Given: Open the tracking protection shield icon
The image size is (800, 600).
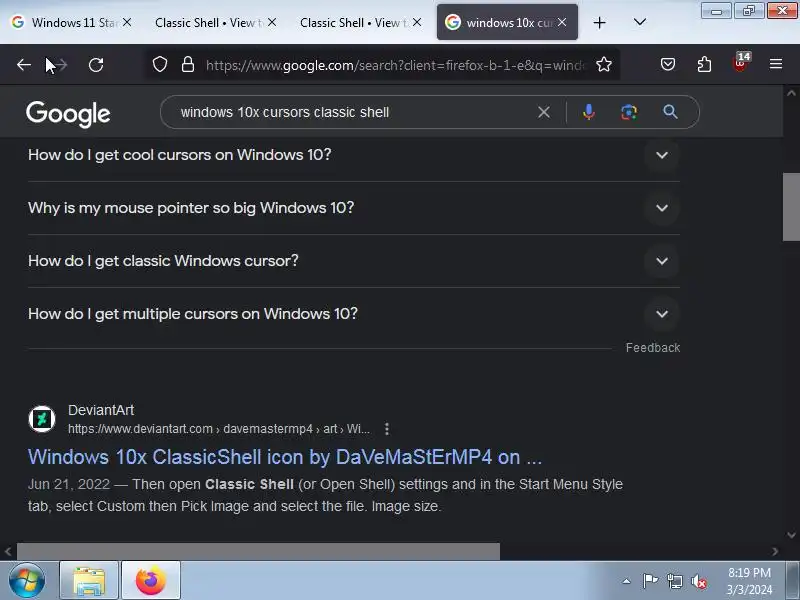Looking at the screenshot, I should pos(160,64).
